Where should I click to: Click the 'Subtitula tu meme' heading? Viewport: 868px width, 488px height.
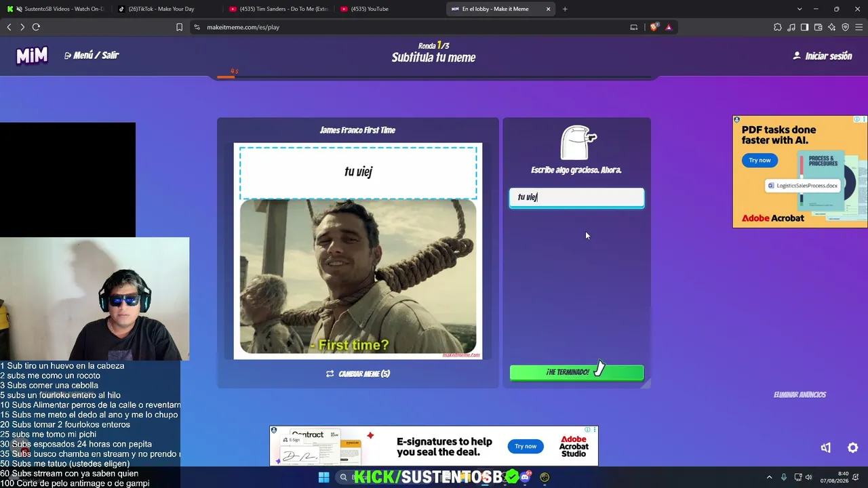pos(433,58)
